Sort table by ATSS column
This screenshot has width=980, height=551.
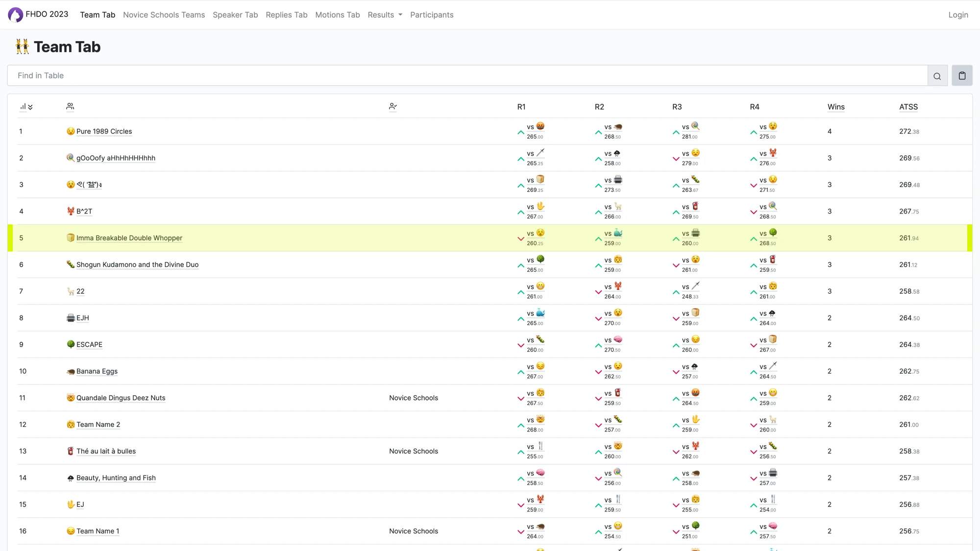908,107
